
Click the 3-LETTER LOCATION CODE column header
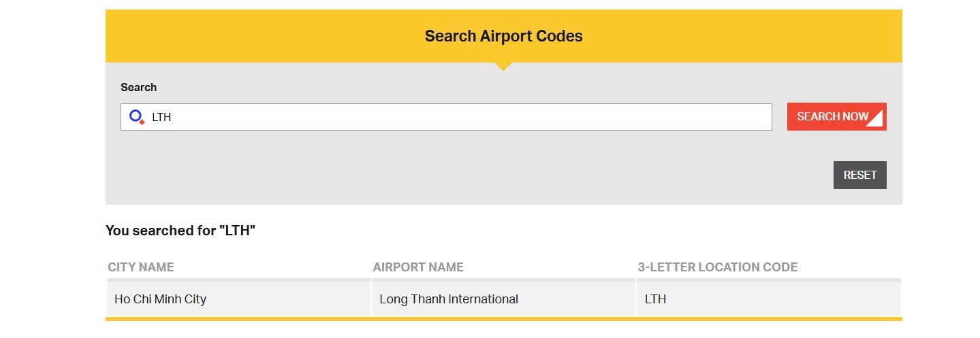click(x=718, y=267)
